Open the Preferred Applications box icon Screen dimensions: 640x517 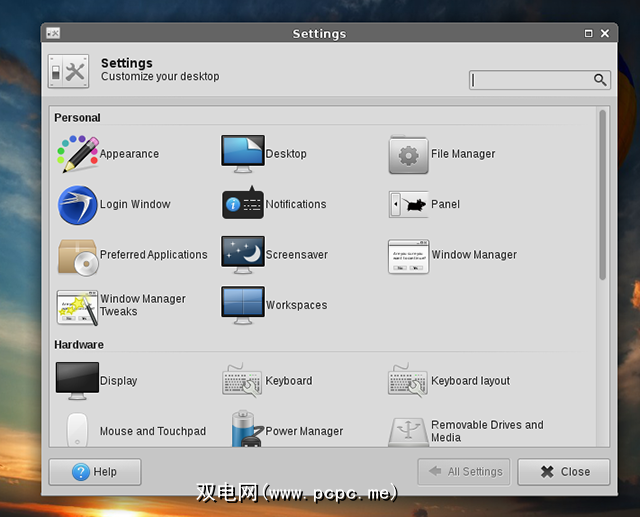(x=78, y=257)
